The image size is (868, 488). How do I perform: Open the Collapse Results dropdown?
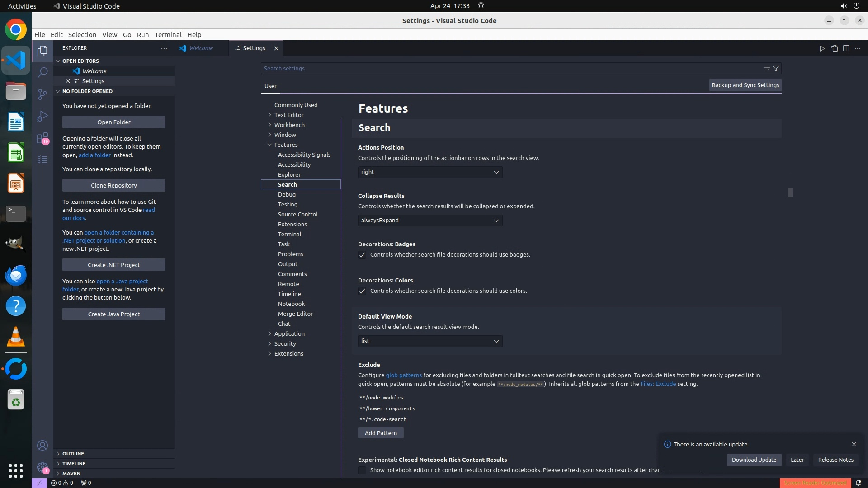(x=430, y=221)
